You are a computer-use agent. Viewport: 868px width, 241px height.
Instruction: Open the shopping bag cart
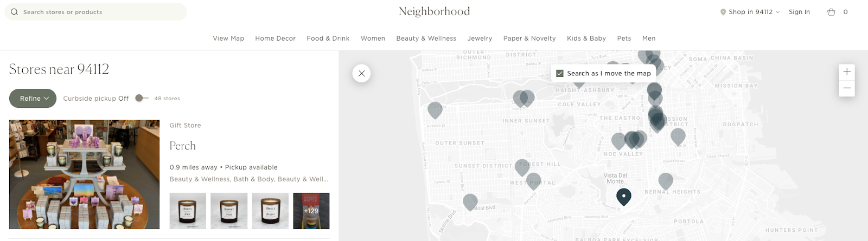(831, 12)
